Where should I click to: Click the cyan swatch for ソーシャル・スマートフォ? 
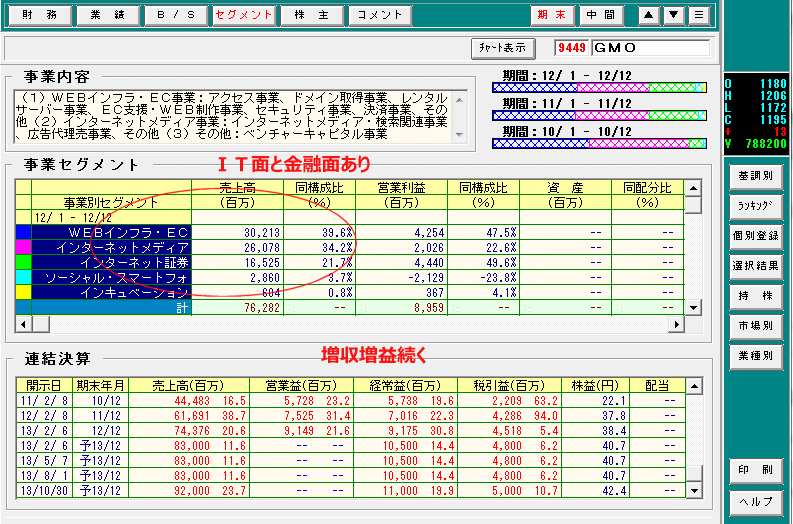pos(23,277)
